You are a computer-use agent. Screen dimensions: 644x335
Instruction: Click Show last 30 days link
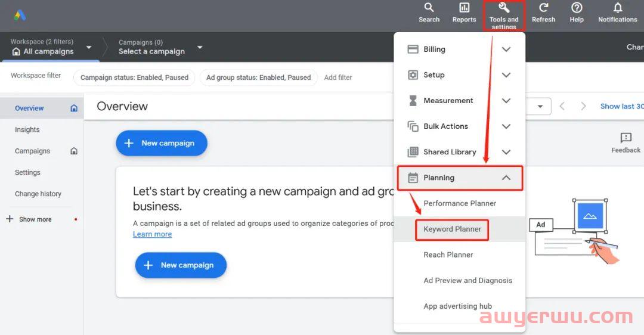(622, 106)
